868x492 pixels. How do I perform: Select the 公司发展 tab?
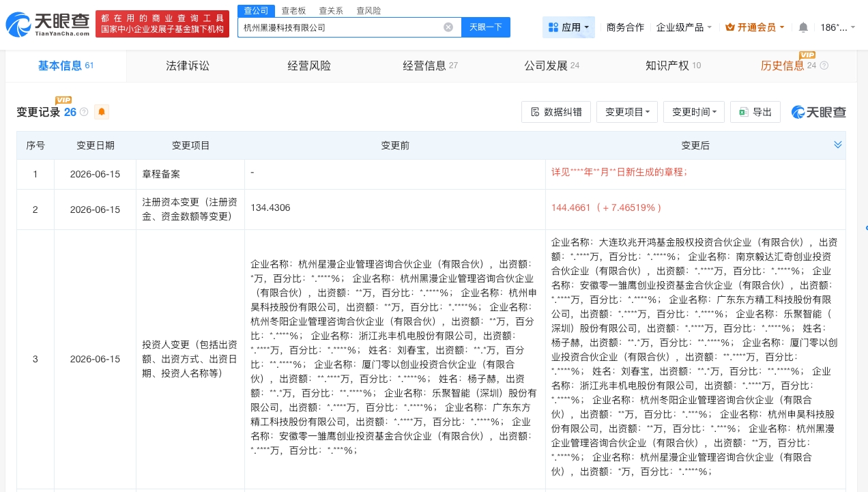click(x=552, y=66)
